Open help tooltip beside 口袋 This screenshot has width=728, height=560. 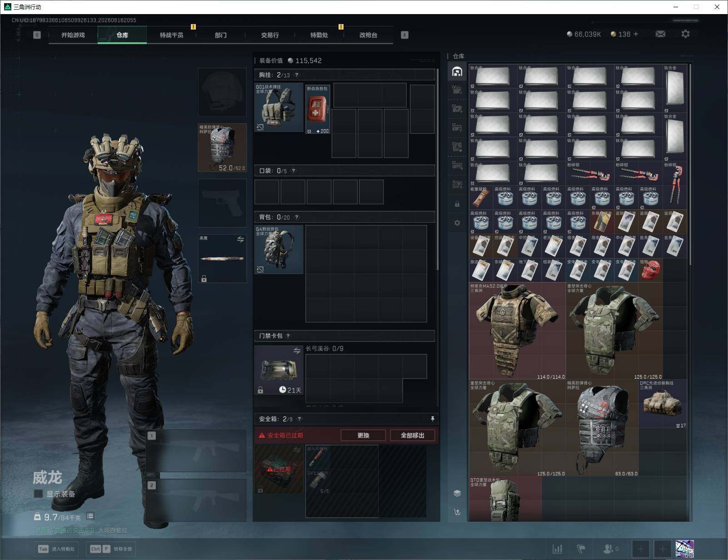pos(293,171)
